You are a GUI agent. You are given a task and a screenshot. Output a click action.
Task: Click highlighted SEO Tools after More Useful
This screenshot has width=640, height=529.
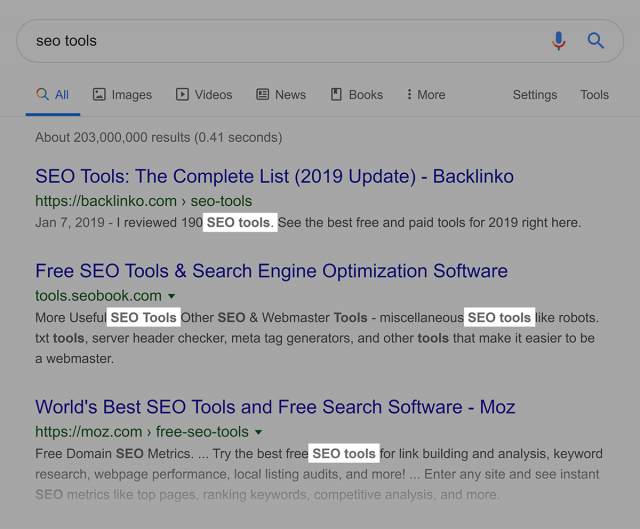tap(144, 317)
